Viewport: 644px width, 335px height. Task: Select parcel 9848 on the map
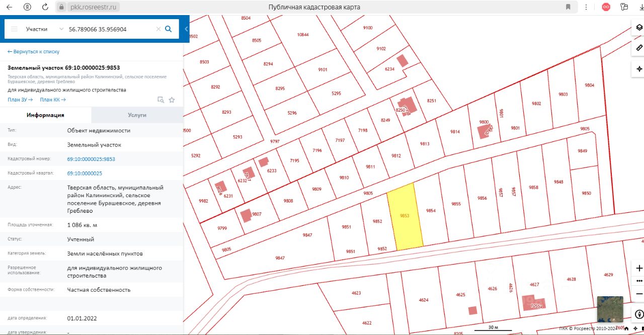point(558,182)
